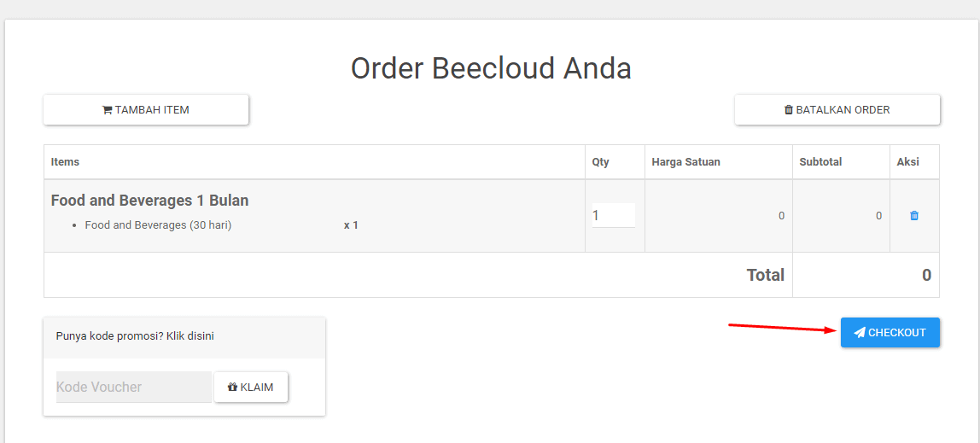Focus the Kode Voucher input field
The width and height of the screenshot is (980, 443).
[x=134, y=387]
